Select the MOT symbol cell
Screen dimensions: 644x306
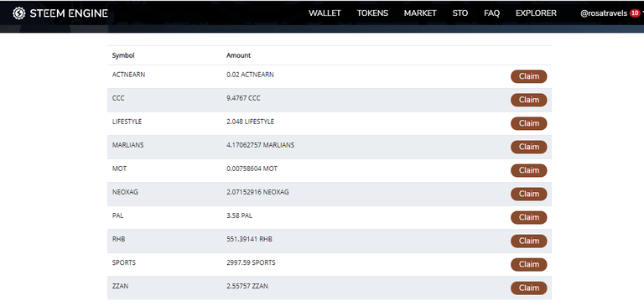coord(119,169)
